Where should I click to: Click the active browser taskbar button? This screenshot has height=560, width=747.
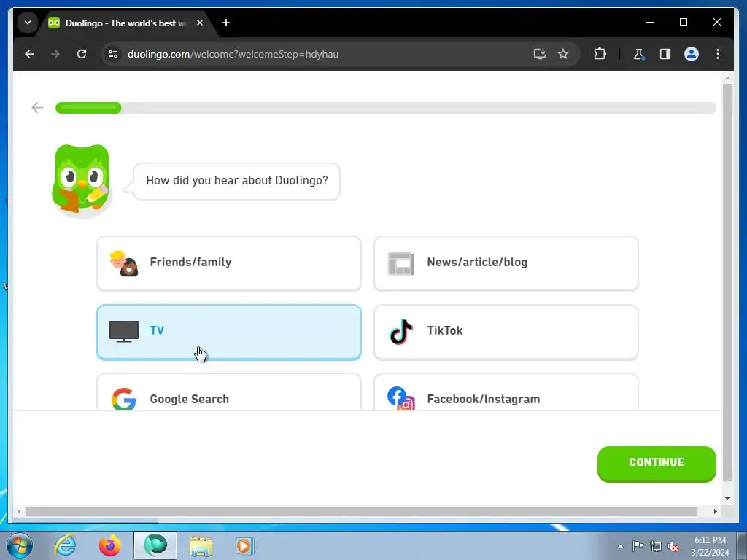click(155, 545)
